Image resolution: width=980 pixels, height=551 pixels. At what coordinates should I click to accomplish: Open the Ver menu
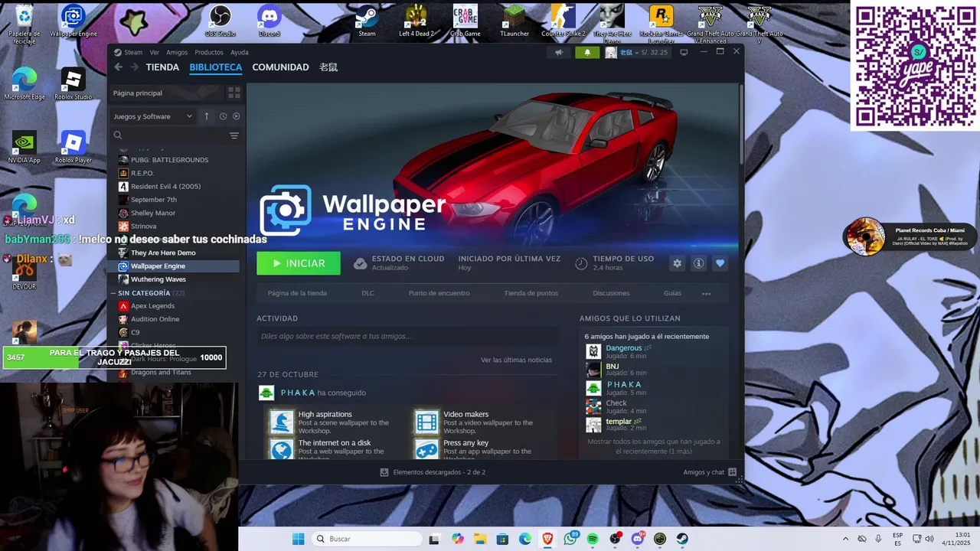[154, 52]
